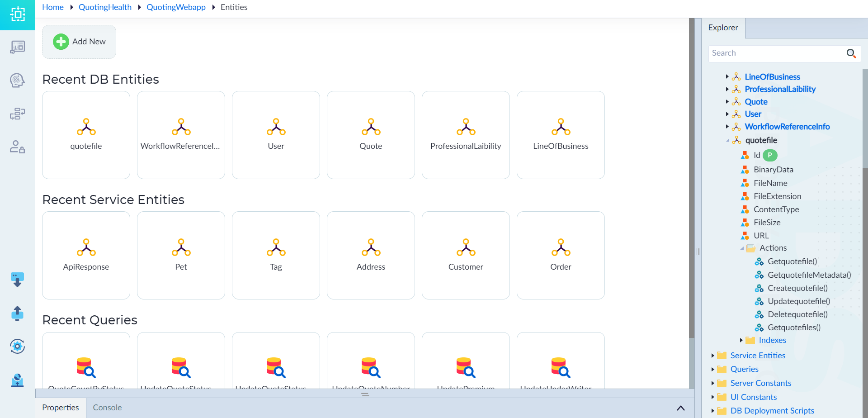This screenshot has width=868, height=418.
Task: Open the quotefile DB entity card
Action: coord(86,135)
